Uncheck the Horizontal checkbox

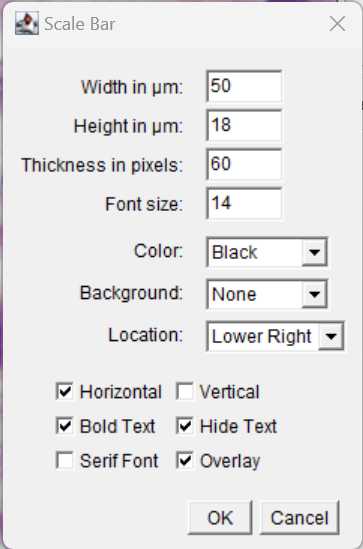point(64,391)
